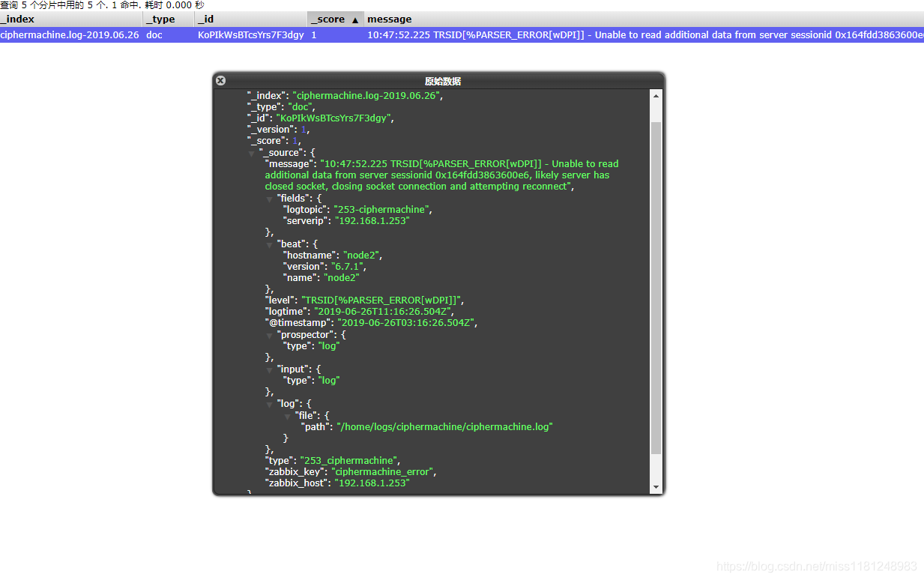Collapse the "beat" object node
Screen dimensions: 924x580
[x=270, y=244]
